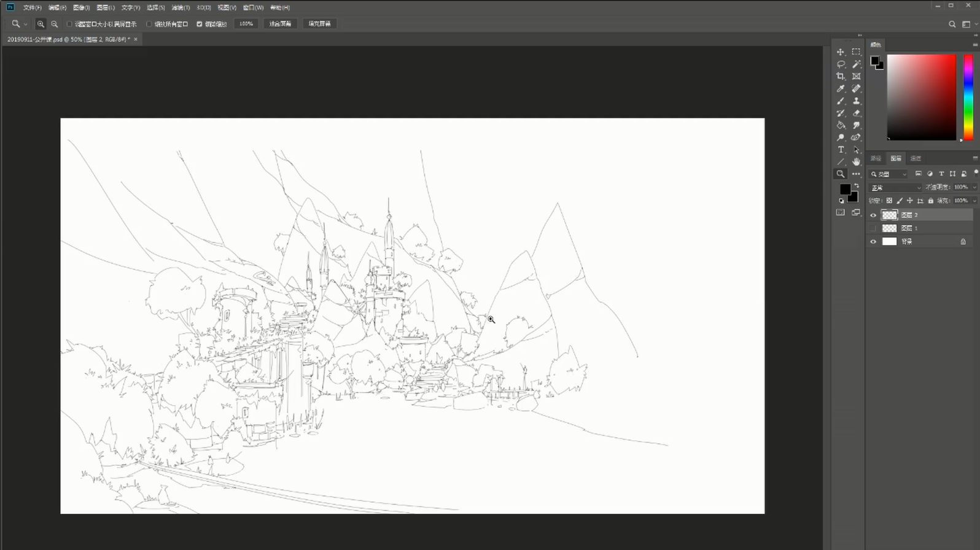980x550 pixels.
Task: Select the Hand tool
Action: click(856, 162)
